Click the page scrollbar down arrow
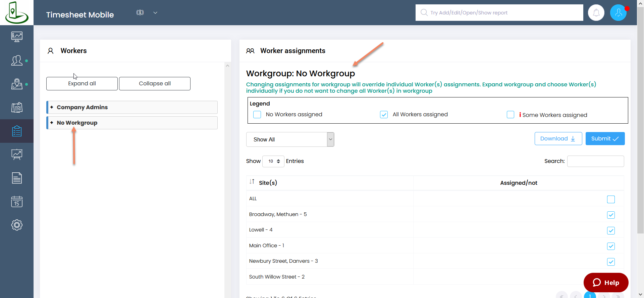The width and height of the screenshot is (644, 298). point(641,295)
